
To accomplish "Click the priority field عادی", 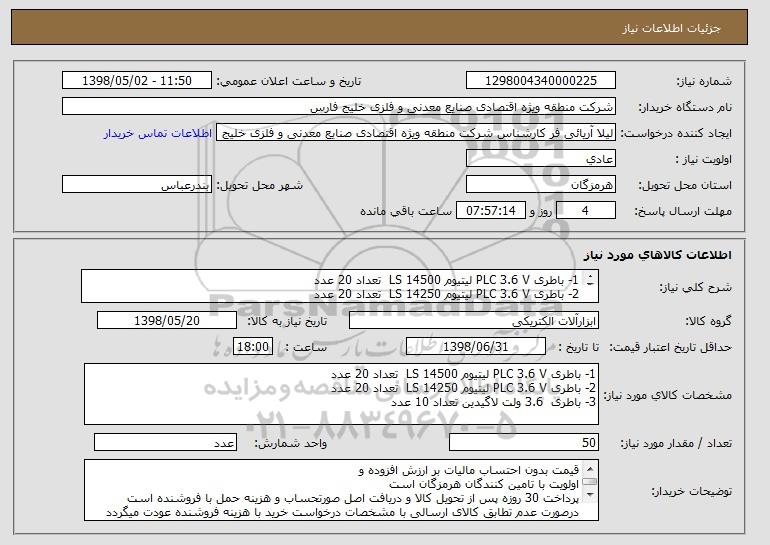I will [541, 159].
